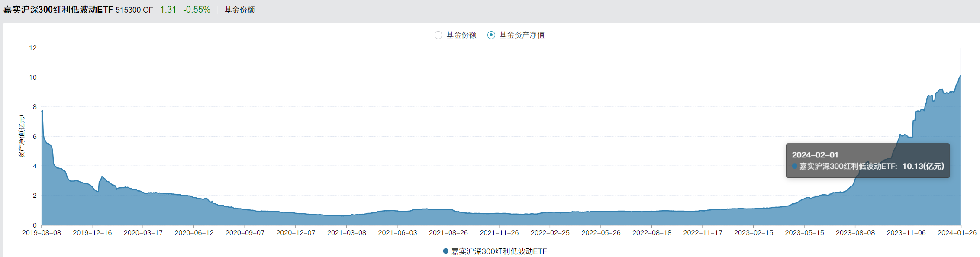Click the y-axis label 12
The image size is (980, 257).
[x=33, y=48]
